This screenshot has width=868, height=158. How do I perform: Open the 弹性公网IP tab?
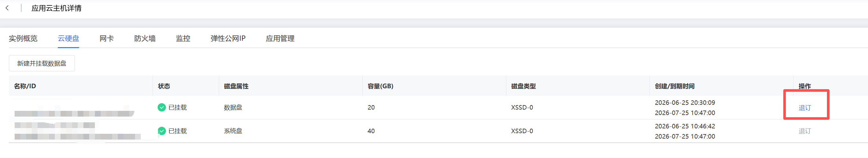[x=228, y=39]
